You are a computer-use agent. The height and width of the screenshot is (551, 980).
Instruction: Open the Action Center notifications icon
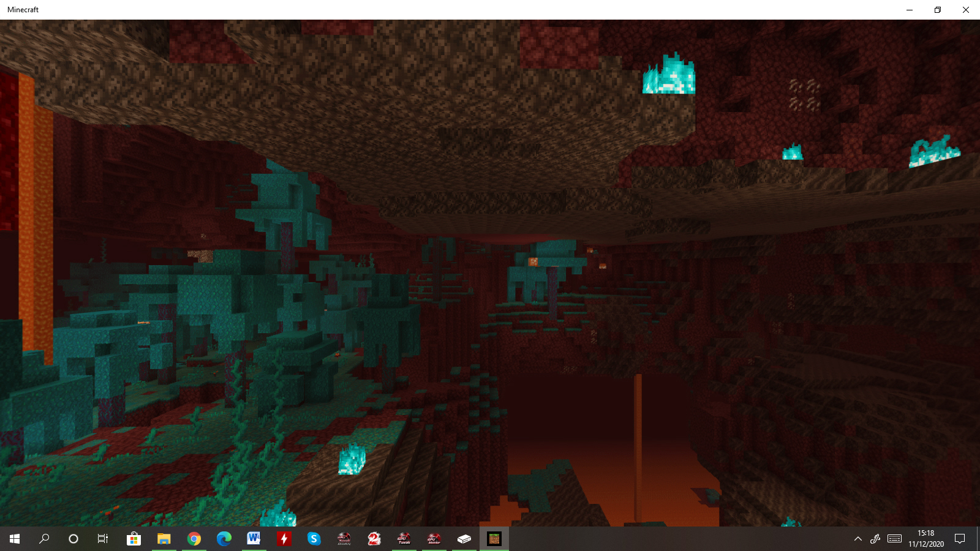960,539
